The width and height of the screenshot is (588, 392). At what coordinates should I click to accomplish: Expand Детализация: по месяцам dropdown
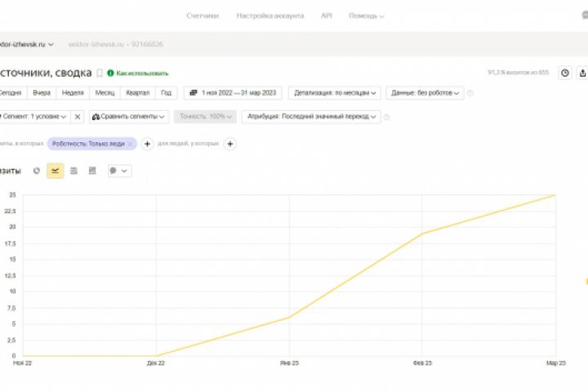[x=335, y=92]
